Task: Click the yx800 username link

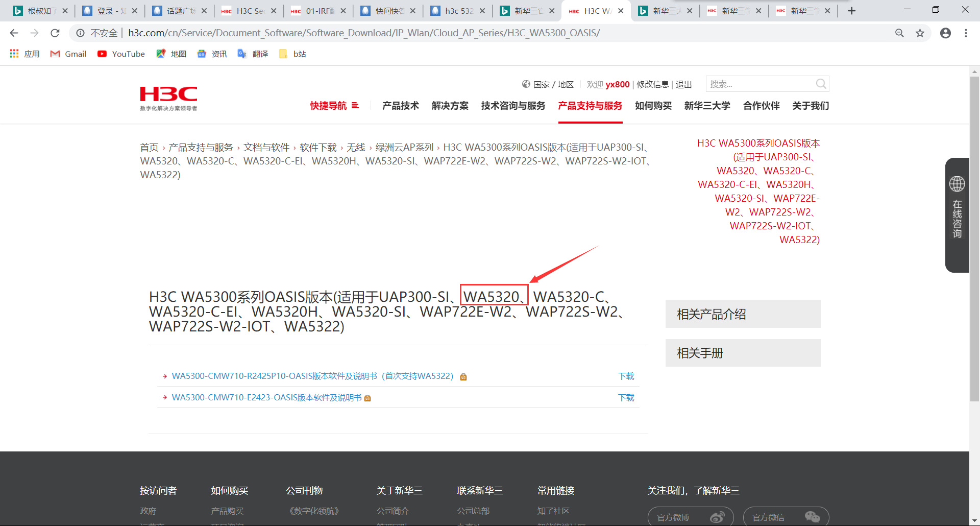Action: [x=618, y=84]
